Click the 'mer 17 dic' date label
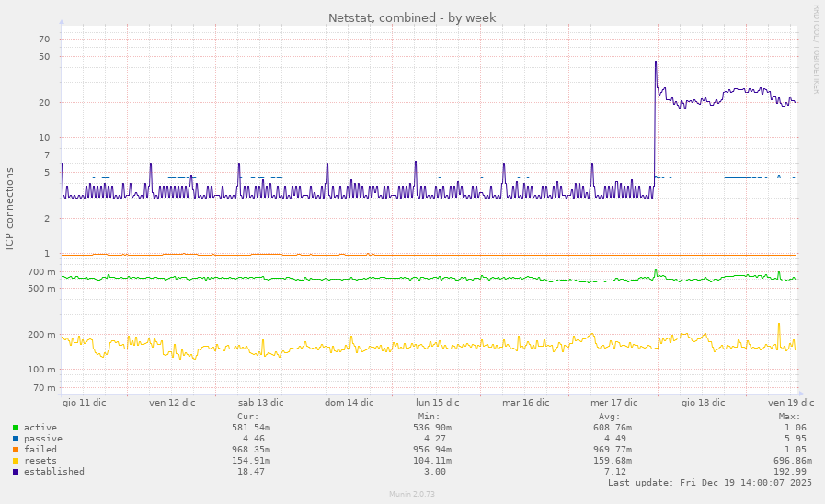 click(614, 403)
